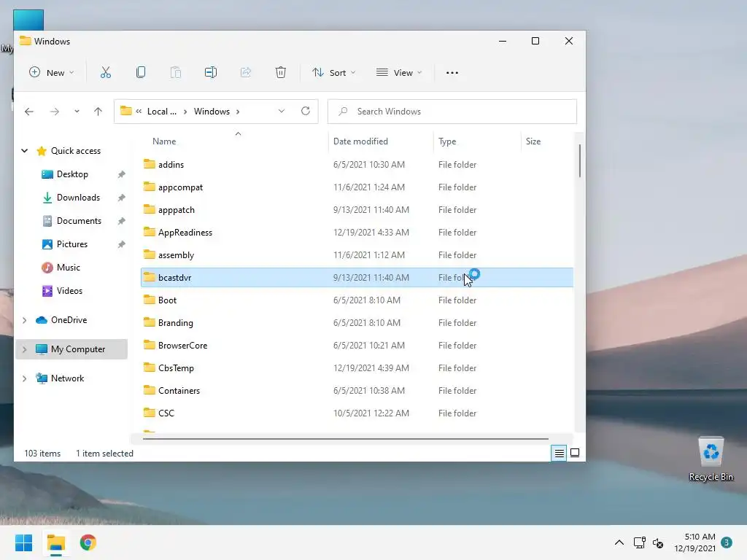Select the assembly folder
The image size is (747, 560).
pyautogui.click(x=357, y=255)
